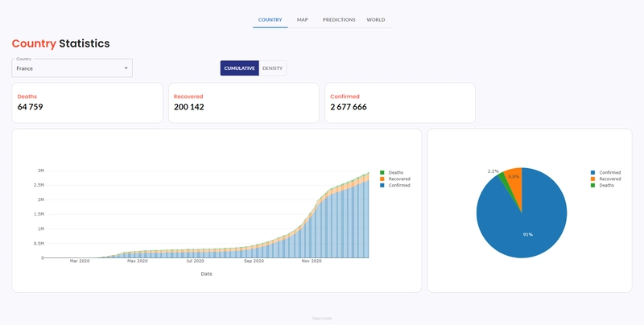
Task: Open the Country dropdown showing France
Action: click(72, 68)
